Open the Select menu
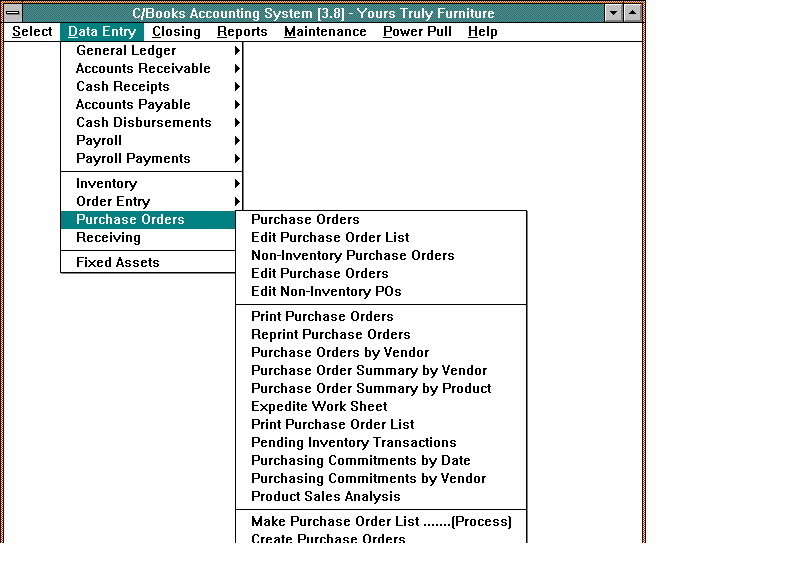Viewport: 800px width, 562px height. pyautogui.click(x=32, y=32)
